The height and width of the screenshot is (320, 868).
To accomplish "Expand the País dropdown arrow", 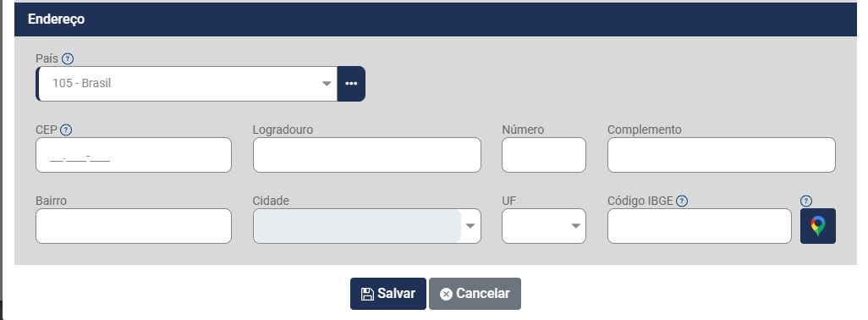I will [x=327, y=84].
